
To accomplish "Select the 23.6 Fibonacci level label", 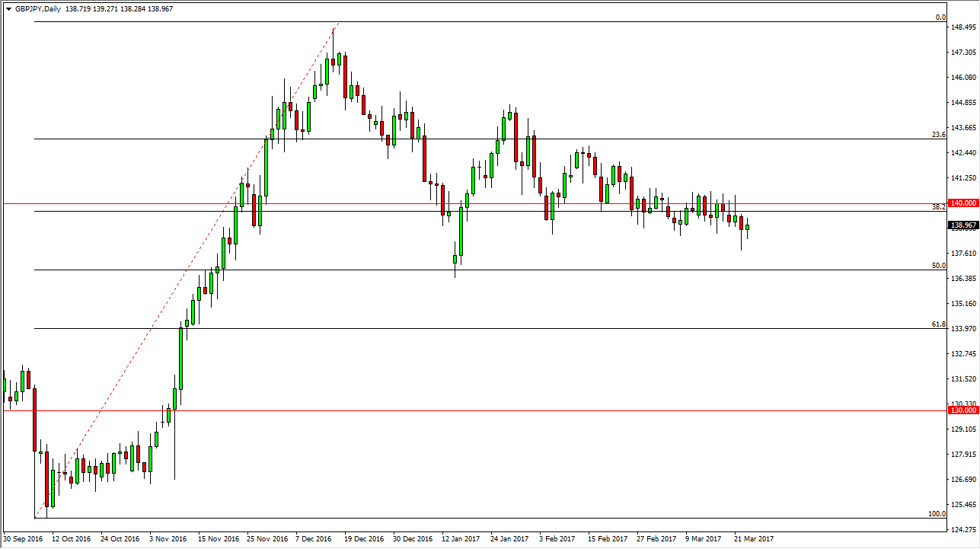I will [938, 134].
